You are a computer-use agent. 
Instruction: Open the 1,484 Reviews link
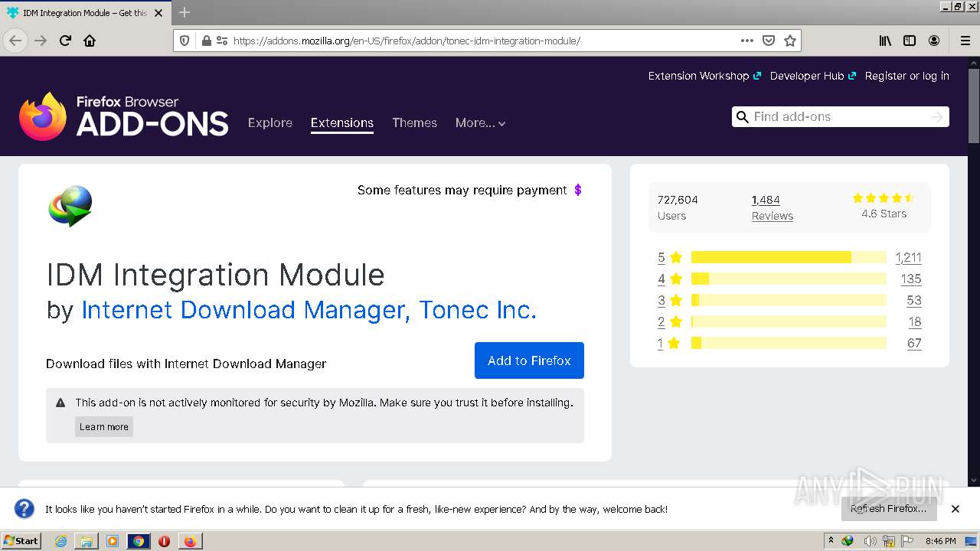pyautogui.click(x=772, y=207)
